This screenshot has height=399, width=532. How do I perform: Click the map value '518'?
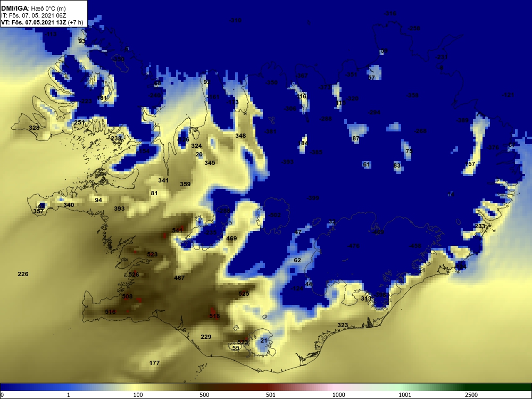pos(214,316)
